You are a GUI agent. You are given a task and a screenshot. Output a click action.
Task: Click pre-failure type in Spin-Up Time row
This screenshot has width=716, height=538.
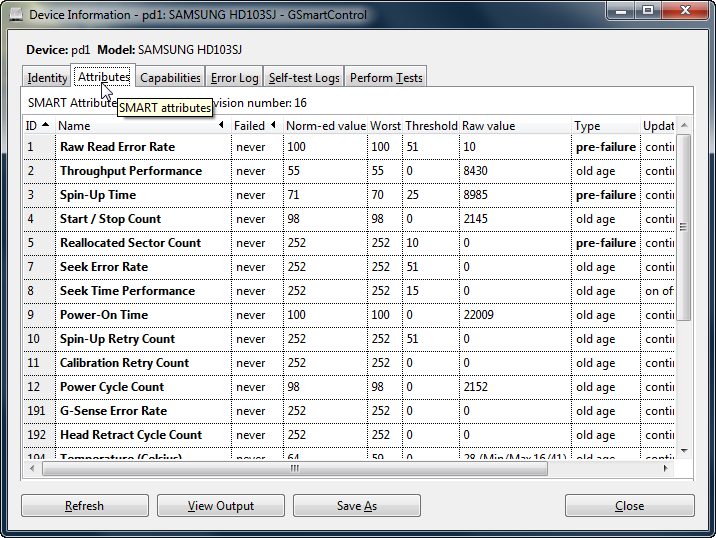coord(606,195)
